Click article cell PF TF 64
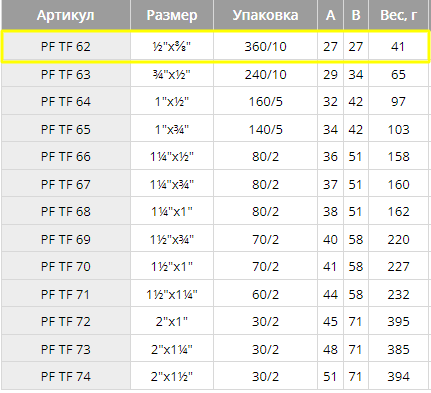Screen dimensions: 431x393 pos(66,101)
